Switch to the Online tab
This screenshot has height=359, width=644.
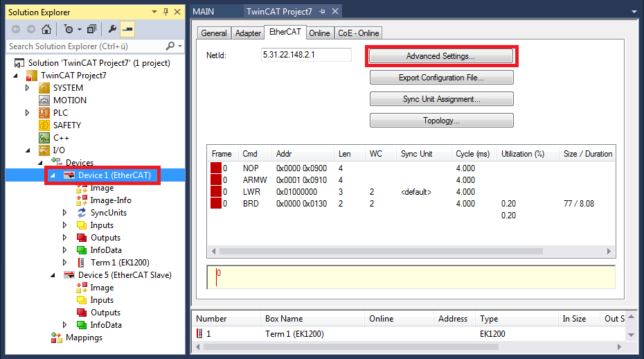click(x=319, y=33)
